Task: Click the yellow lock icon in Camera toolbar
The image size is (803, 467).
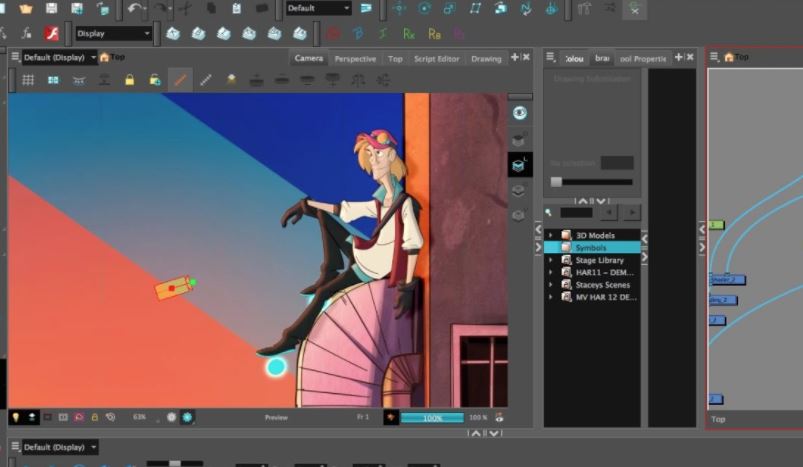Action: tap(130, 80)
